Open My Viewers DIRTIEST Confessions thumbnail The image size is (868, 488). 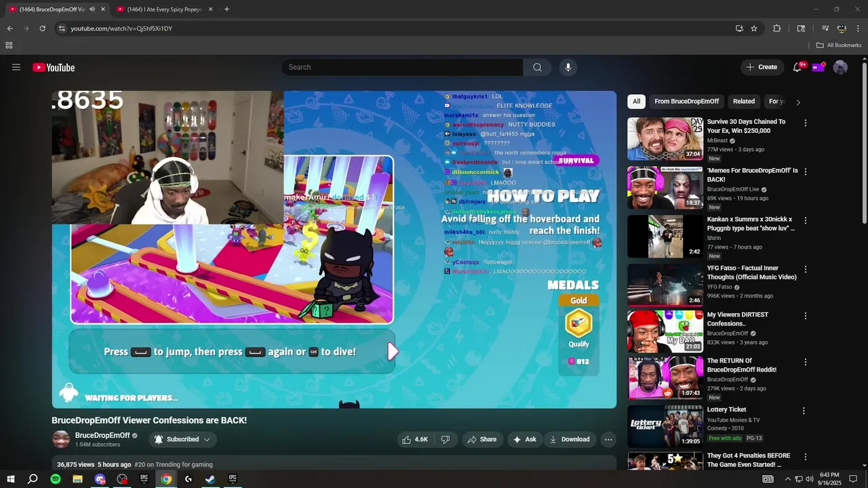coord(665,331)
